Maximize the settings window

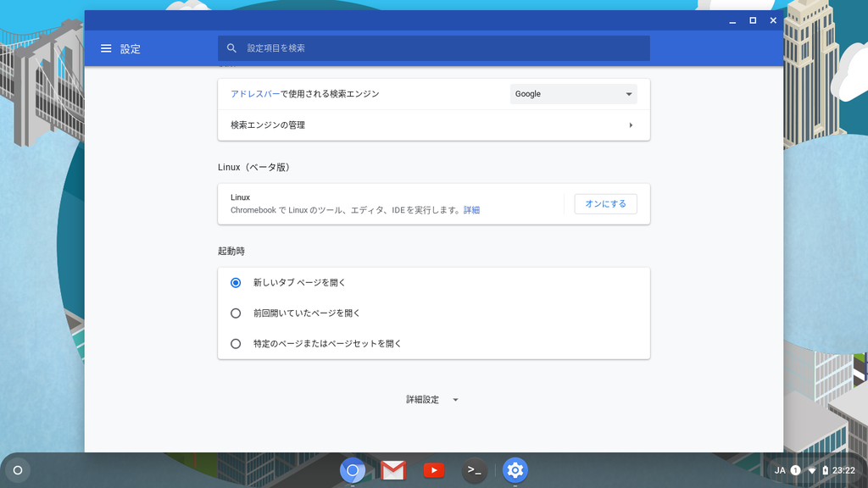point(753,20)
